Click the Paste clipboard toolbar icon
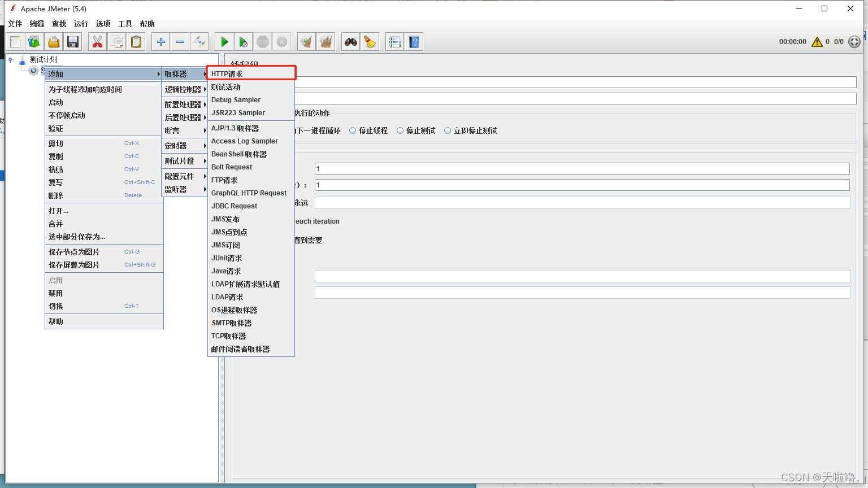Image resolution: width=868 pixels, height=488 pixels. [x=136, y=42]
